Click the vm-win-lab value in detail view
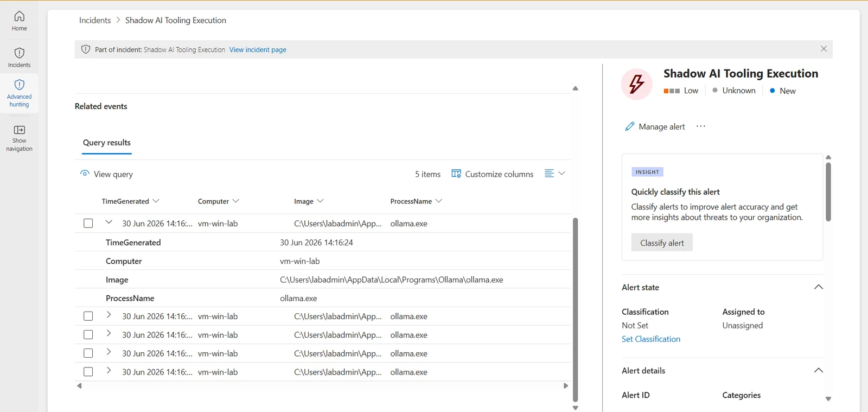868x412 pixels. 299,261
